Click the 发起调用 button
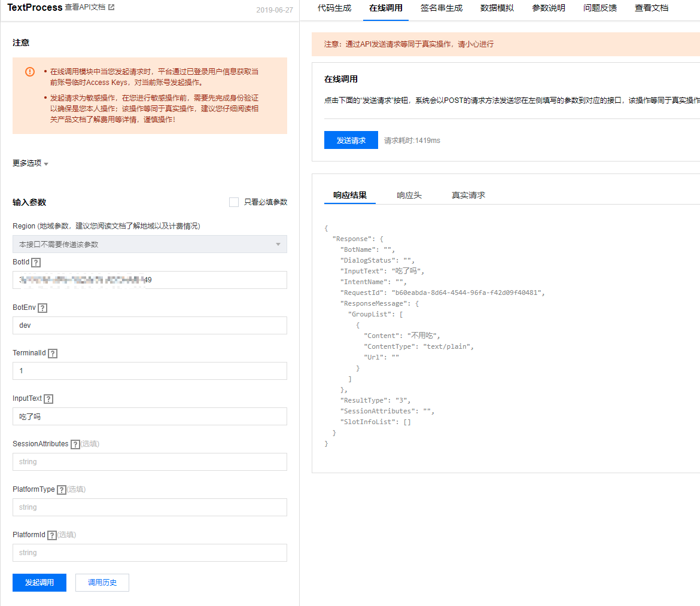700x606 pixels. click(x=39, y=582)
